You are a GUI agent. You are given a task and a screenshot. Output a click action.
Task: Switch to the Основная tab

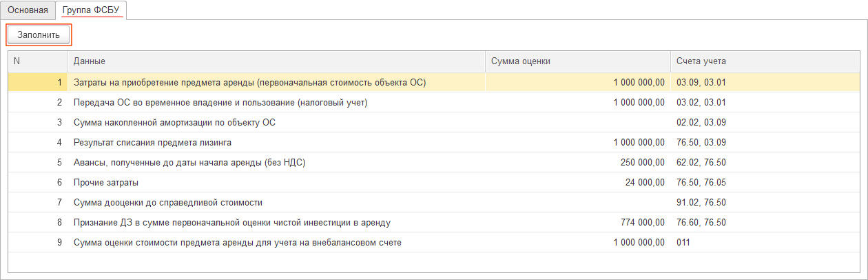pos(28,10)
